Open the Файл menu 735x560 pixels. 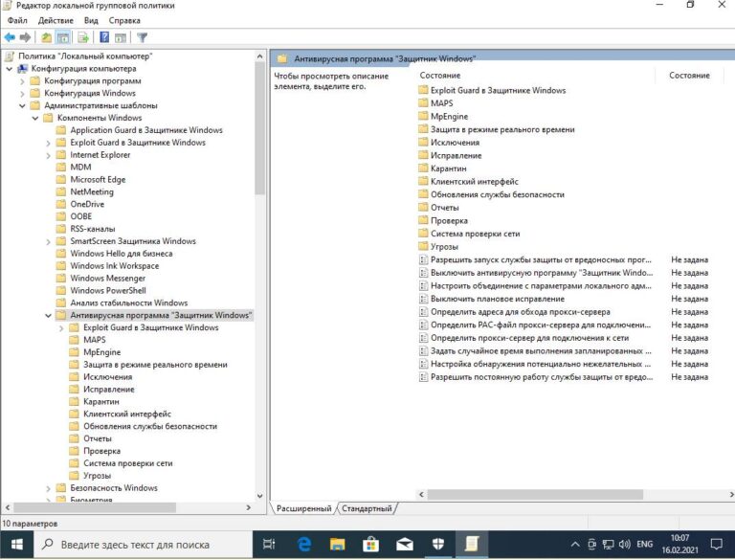[17, 20]
